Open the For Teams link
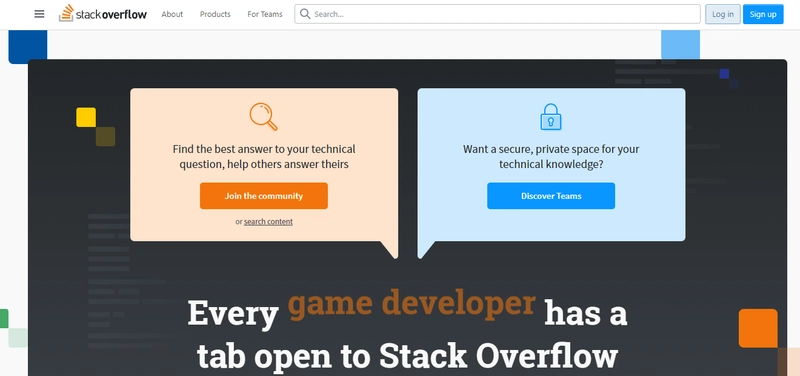This screenshot has width=800, height=376. pos(265,14)
